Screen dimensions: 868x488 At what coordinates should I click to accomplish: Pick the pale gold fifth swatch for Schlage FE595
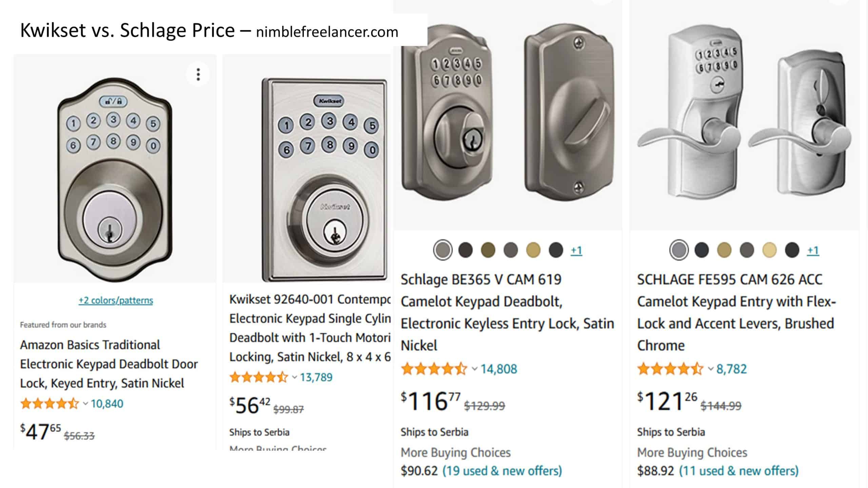coord(769,250)
